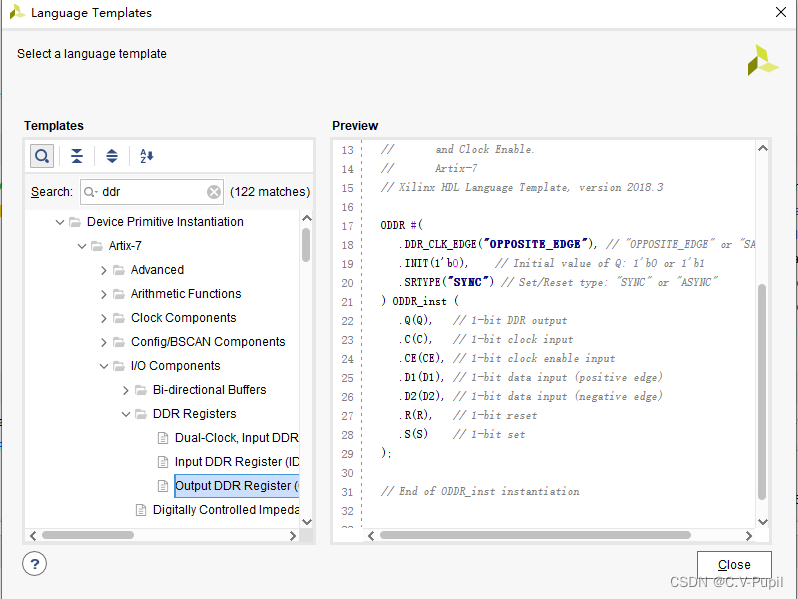Screen dimensions: 798x599
Task: Select the Arithmetic Functions tree item label
Action: pyautogui.click(x=186, y=294)
